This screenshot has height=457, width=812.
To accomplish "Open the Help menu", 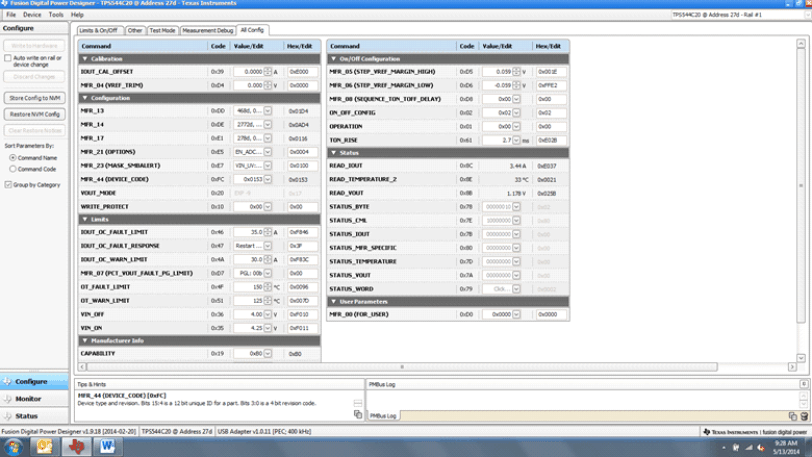I will pyautogui.click(x=77, y=15).
